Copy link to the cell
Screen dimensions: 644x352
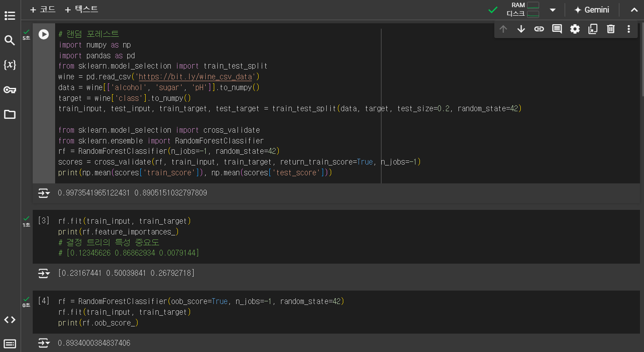[x=539, y=29]
